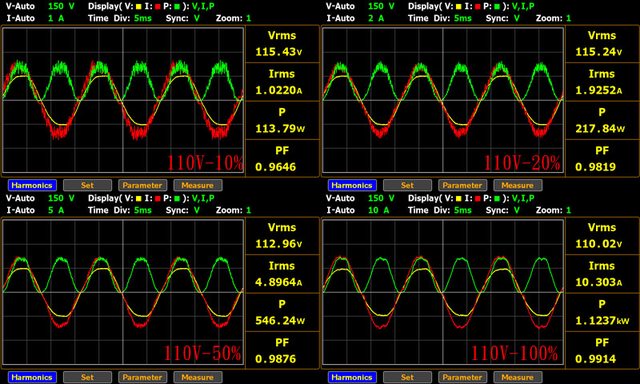Viewport: 640px width, 384px height.
Task: Click the Irms 4.8964A measurement
Action: [x=282, y=274]
